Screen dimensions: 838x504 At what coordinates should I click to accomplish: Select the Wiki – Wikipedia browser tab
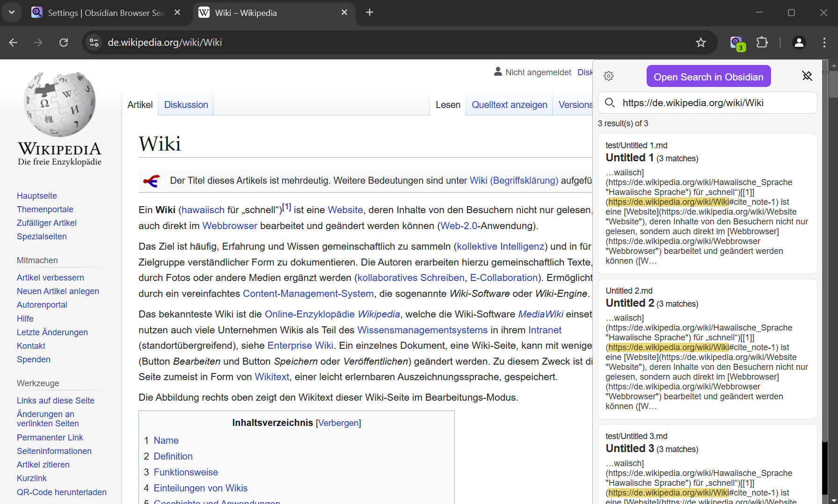click(x=274, y=13)
